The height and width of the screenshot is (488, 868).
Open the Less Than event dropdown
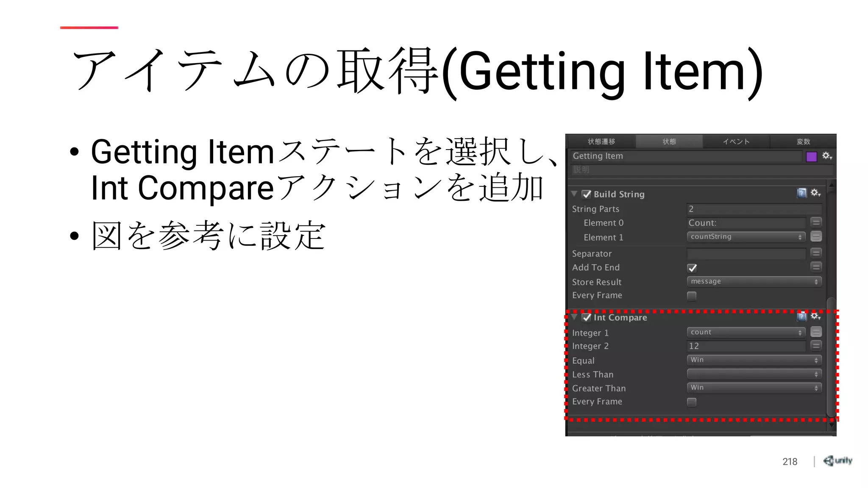pos(754,374)
